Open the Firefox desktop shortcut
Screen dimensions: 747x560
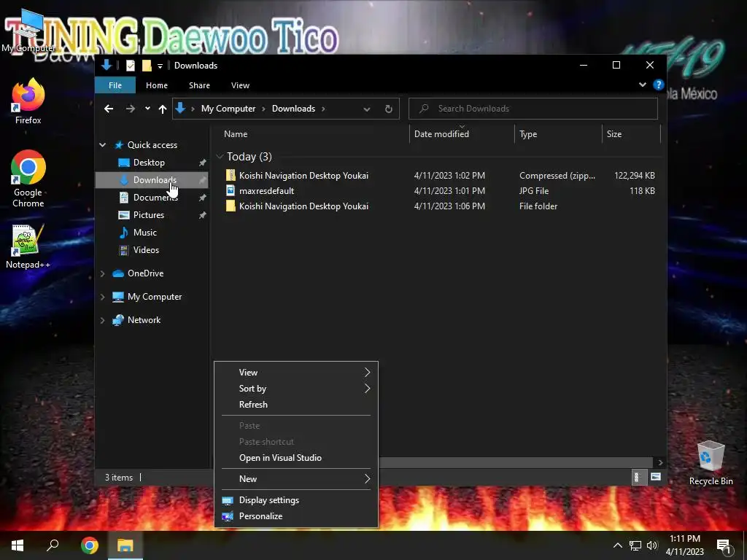pyautogui.click(x=28, y=101)
